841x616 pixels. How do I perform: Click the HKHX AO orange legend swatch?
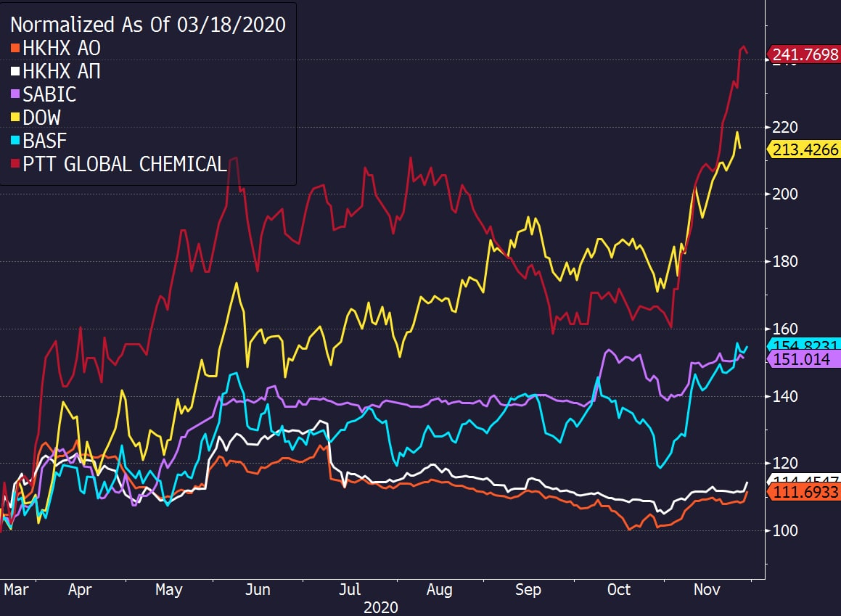tap(15, 49)
